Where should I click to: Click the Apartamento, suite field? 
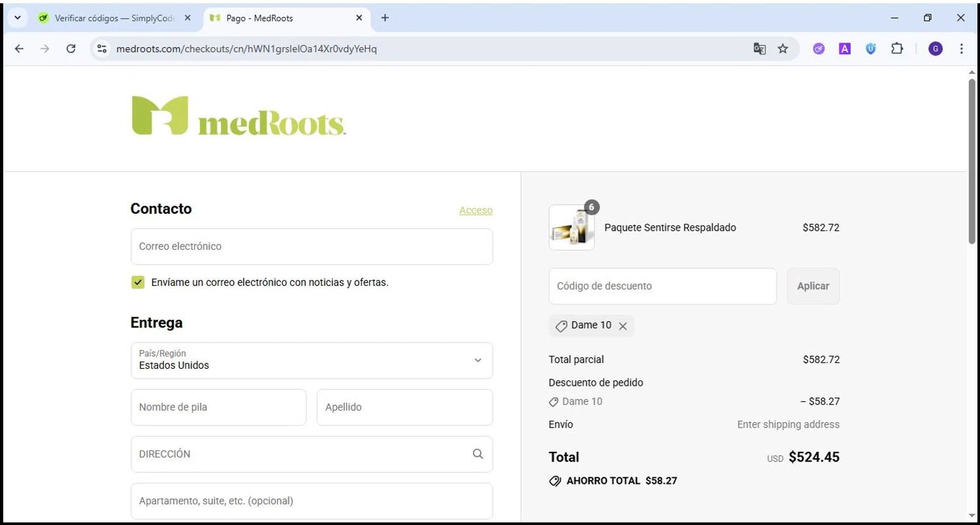312,501
